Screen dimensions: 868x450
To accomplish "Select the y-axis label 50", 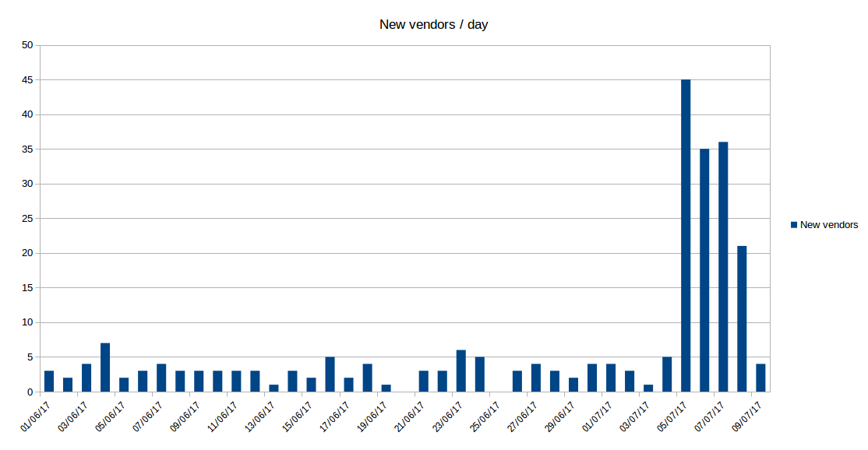I will coord(26,45).
